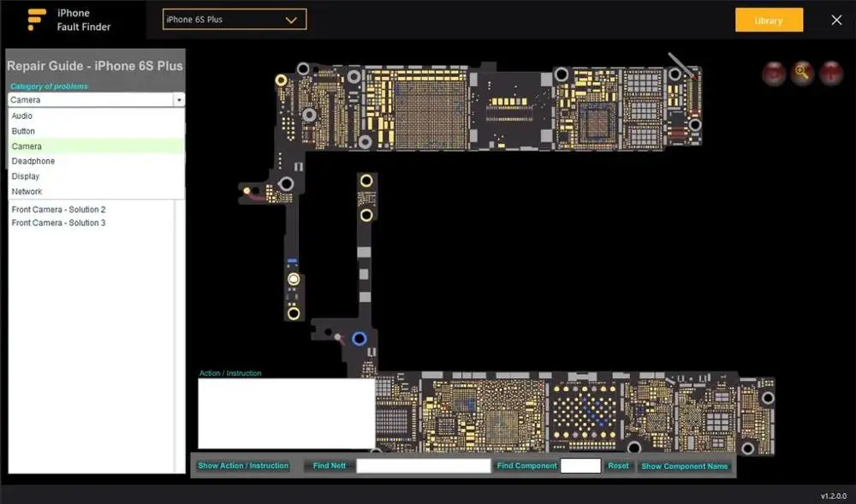Open Front Camera - Solution 2
Viewport: 856px width, 504px height.
pyautogui.click(x=58, y=210)
